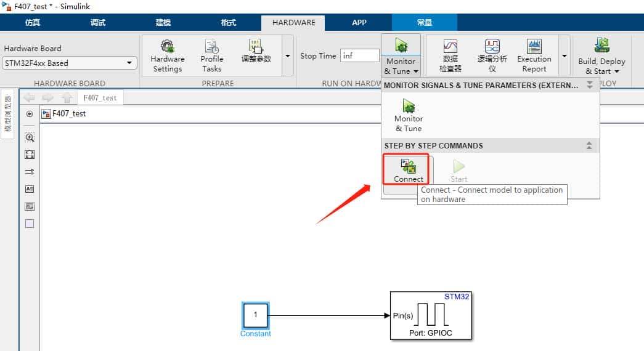Screen dimensions: 644x351
Task: Toggle sample time legend arrows icon
Action: 30,172
